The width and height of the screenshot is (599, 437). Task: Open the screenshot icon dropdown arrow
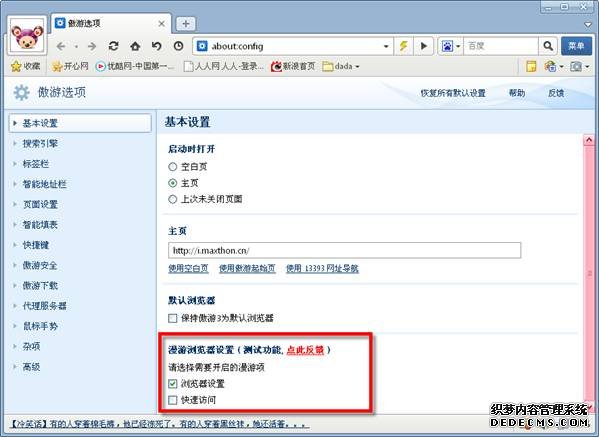coord(587,67)
